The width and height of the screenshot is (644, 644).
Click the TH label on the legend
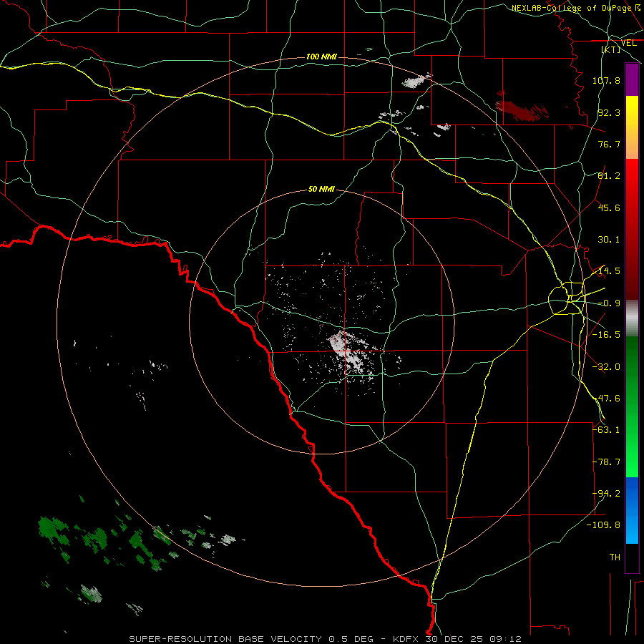(x=615, y=557)
